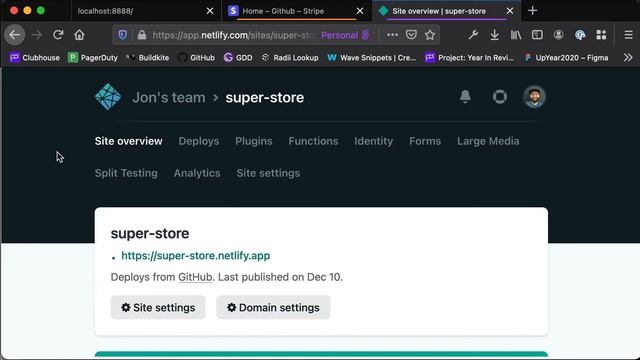
Task: Click the browser forward arrow
Action: [37, 35]
